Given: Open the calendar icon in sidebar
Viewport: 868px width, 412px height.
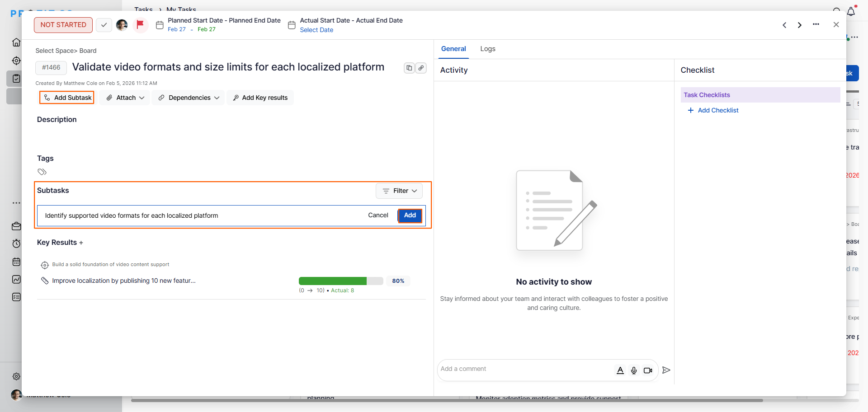Looking at the screenshot, I should tap(16, 262).
